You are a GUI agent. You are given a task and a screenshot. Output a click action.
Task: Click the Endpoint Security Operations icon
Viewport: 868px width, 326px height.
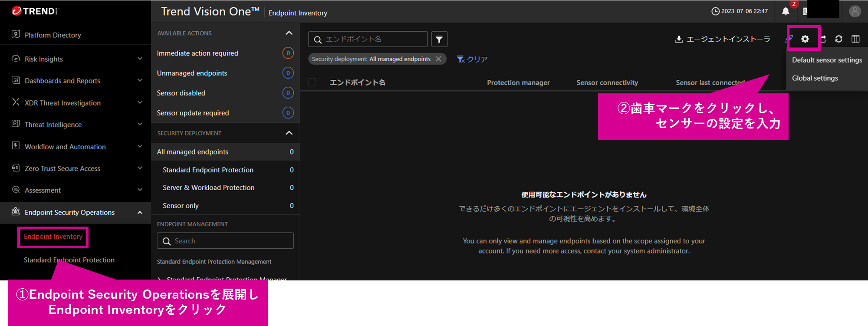click(x=16, y=211)
